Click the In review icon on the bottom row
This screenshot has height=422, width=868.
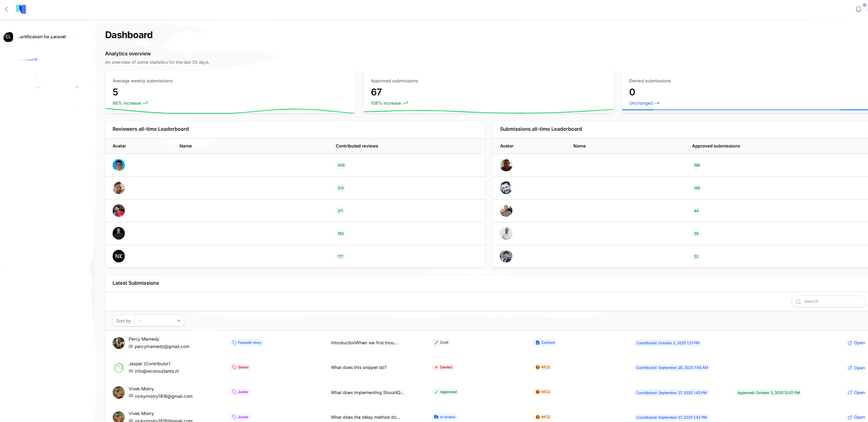(x=437, y=417)
